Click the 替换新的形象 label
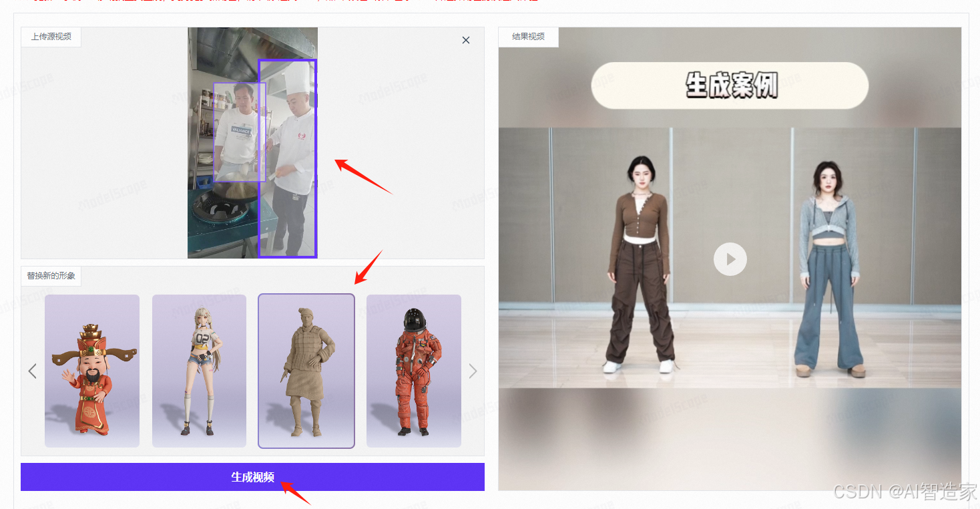The image size is (980, 509). (51, 276)
